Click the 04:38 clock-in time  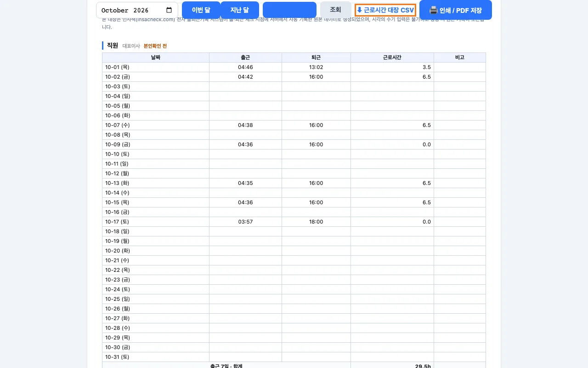pos(245,125)
